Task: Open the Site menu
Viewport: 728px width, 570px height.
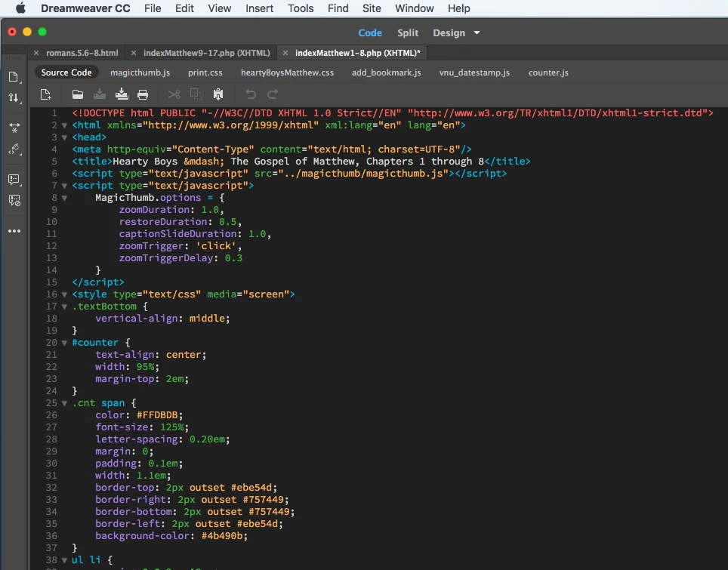Action: click(x=372, y=8)
